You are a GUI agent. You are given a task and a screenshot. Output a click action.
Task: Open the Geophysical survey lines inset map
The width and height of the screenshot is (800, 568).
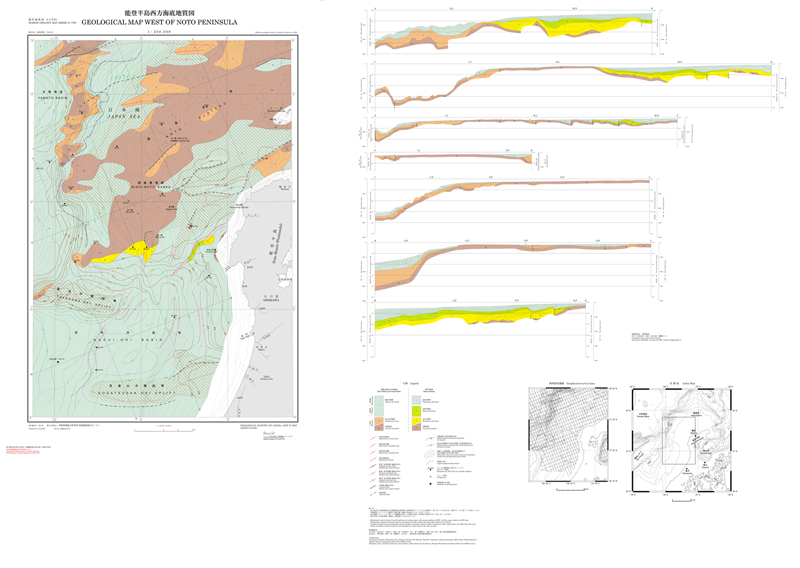pos(568,434)
